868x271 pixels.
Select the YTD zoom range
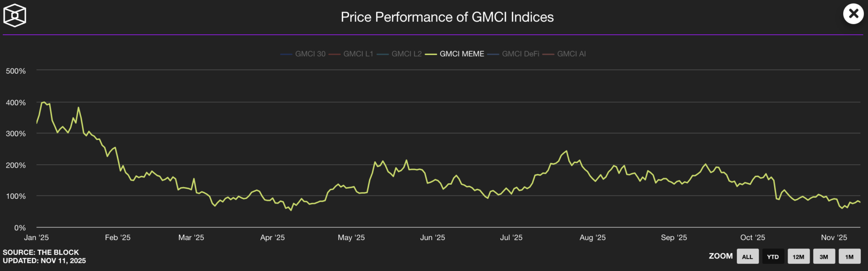coord(773,257)
